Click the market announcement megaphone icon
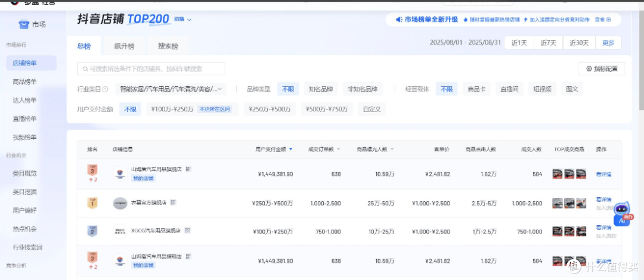 click(x=398, y=19)
